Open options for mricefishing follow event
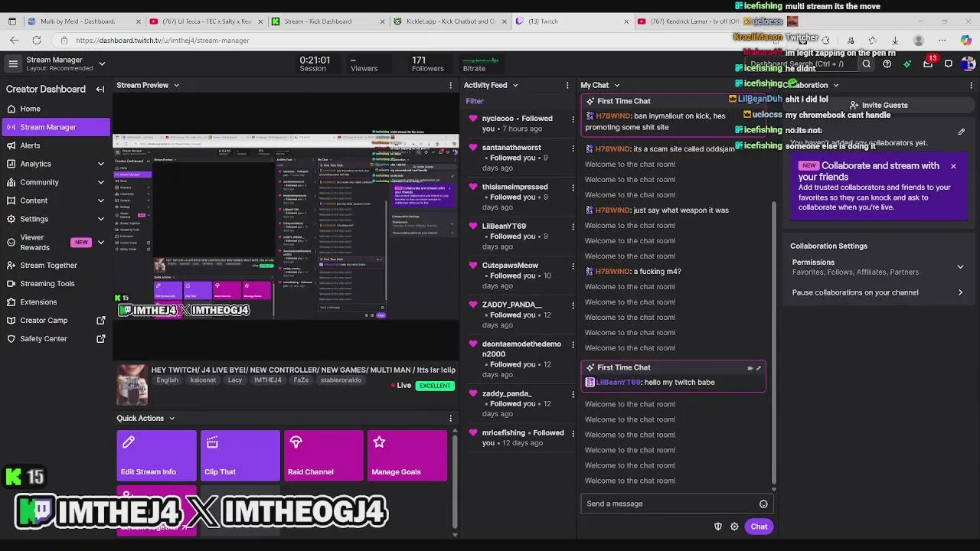Image resolution: width=980 pixels, height=551 pixels. pyautogui.click(x=573, y=434)
